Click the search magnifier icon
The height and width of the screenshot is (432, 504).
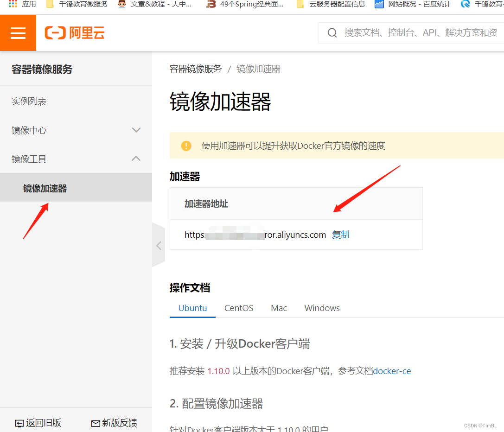tap(332, 33)
